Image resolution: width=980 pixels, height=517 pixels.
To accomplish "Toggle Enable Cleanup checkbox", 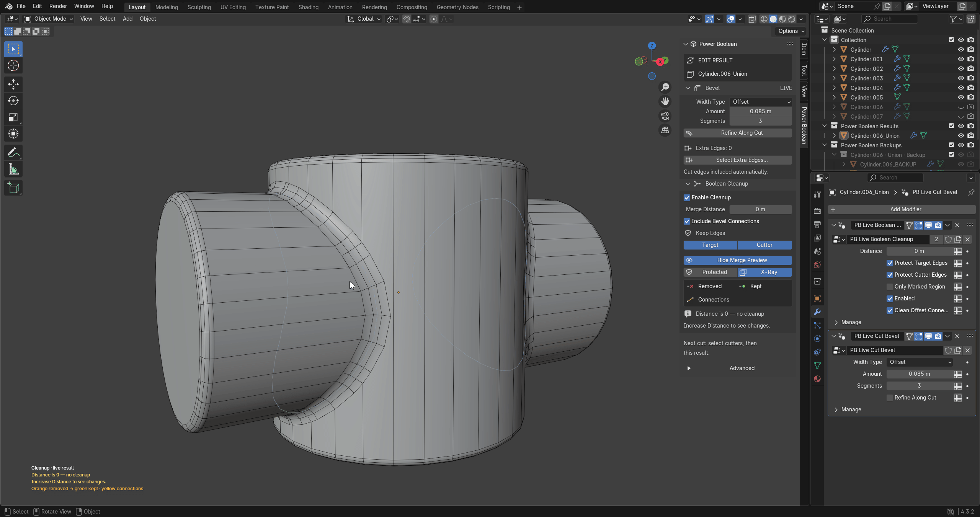I will pos(687,197).
